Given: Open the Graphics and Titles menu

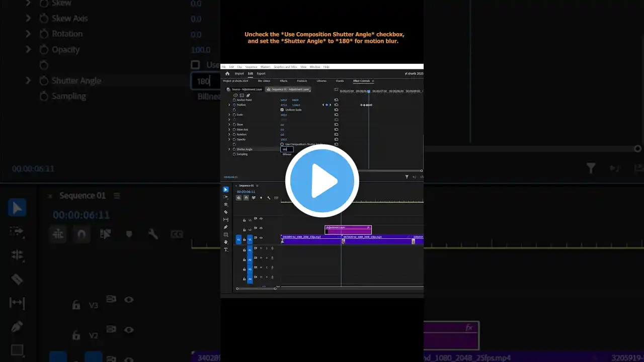Looking at the screenshot, I should click(285, 67).
